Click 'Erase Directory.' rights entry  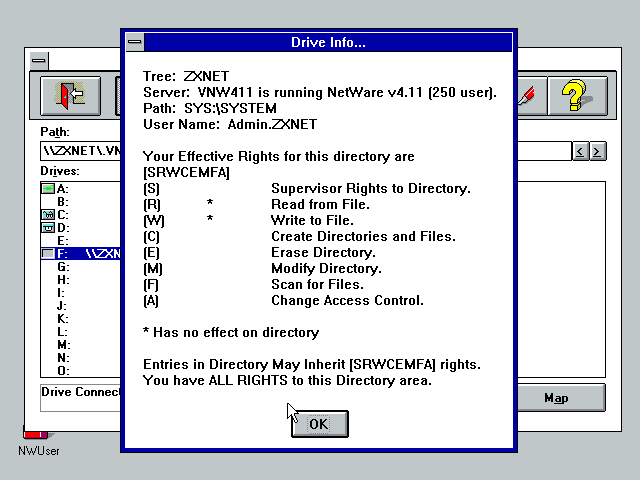point(323,252)
